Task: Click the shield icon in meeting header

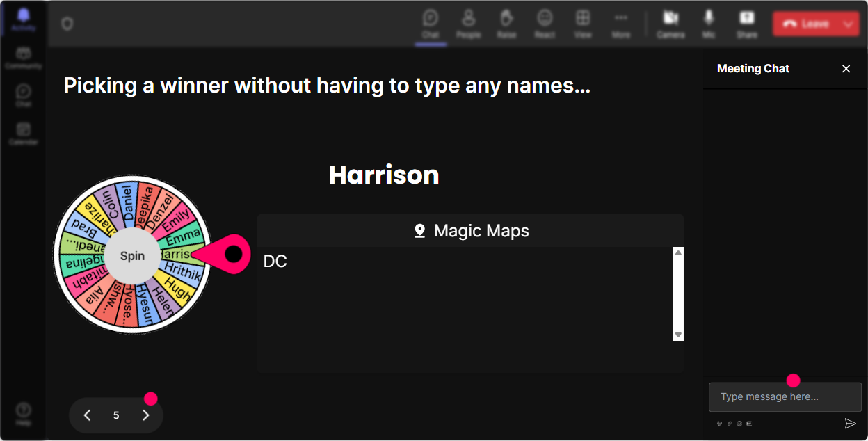Action: [x=67, y=24]
